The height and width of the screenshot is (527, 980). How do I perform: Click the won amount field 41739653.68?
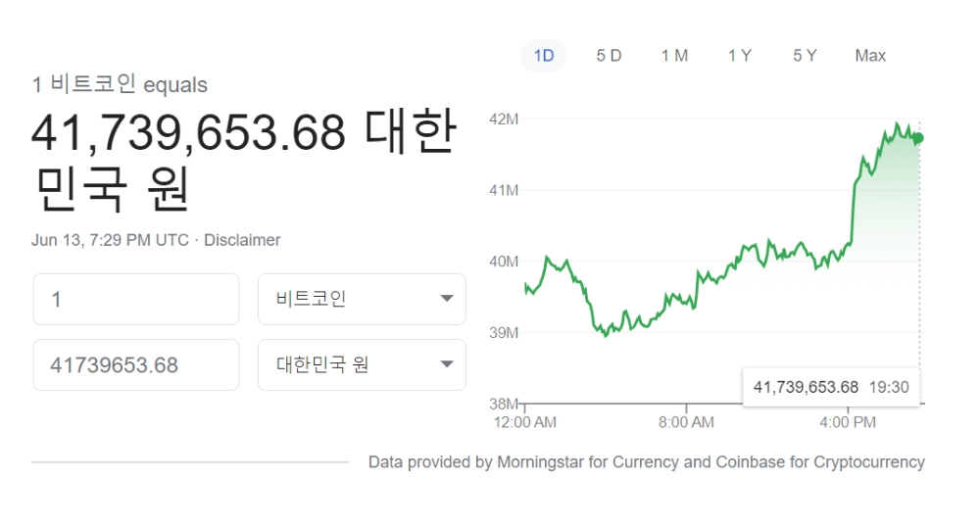[x=136, y=364]
